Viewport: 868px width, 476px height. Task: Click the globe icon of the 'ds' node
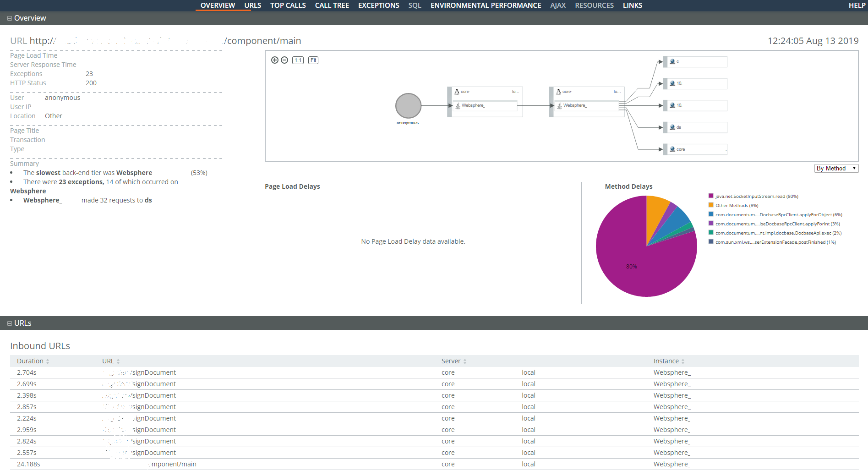672,127
